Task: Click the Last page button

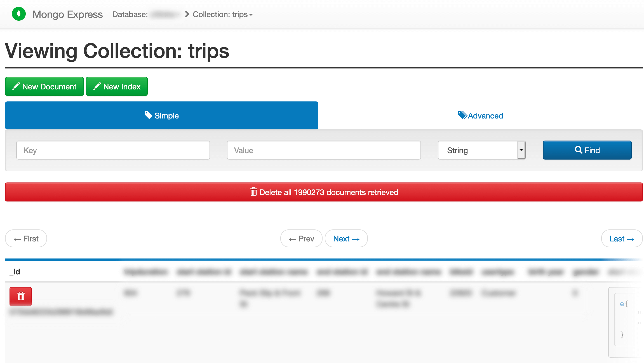Action: pyautogui.click(x=622, y=238)
